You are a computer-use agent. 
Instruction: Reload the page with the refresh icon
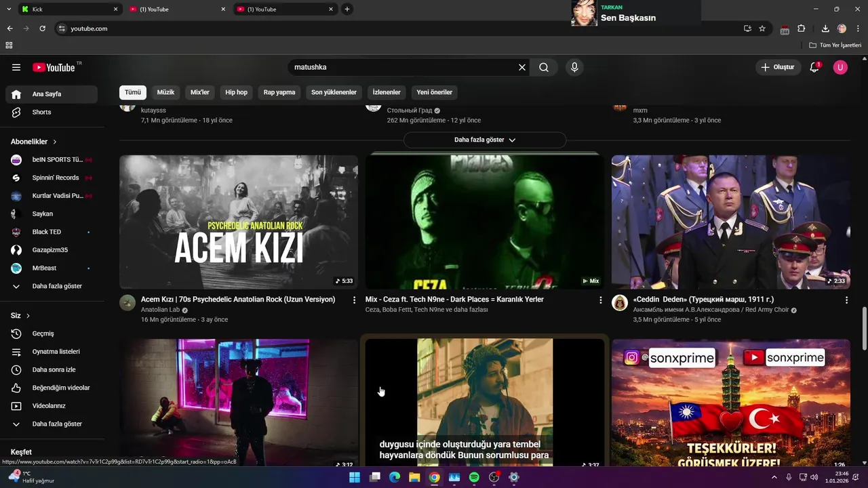point(42,28)
